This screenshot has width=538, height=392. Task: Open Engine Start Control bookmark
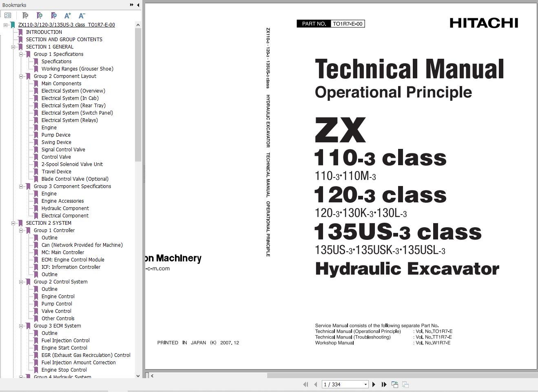click(x=64, y=348)
